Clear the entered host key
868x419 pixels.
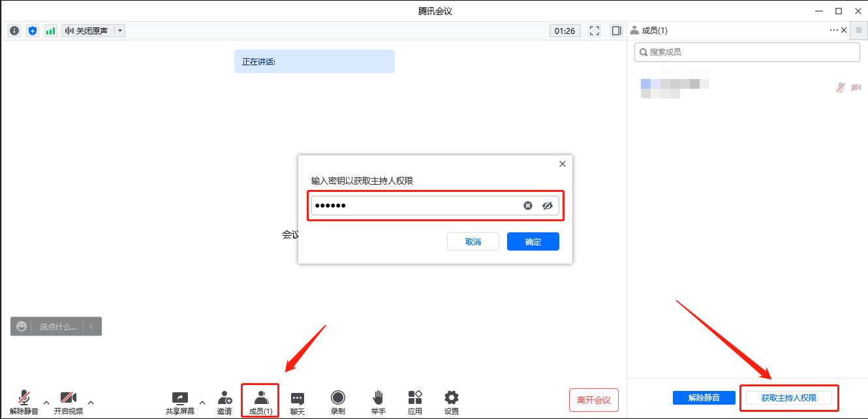(x=528, y=206)
